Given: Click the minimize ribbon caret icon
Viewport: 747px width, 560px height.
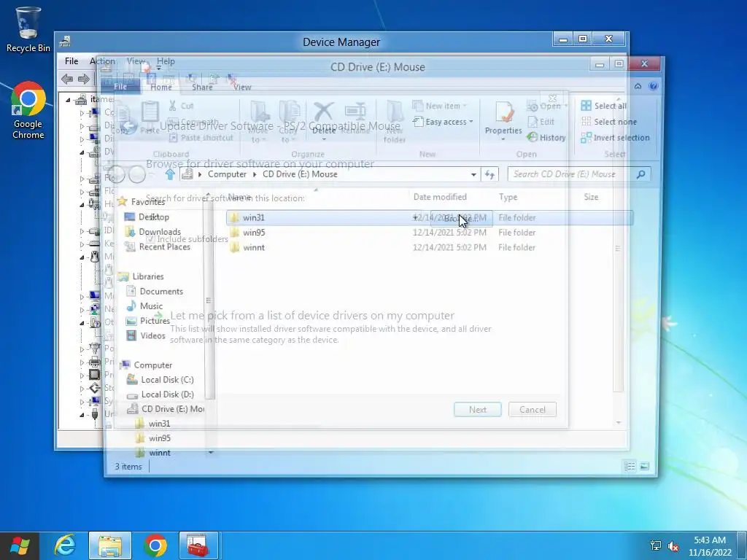Looking at the screenshot, I should [x=638, y=86].
